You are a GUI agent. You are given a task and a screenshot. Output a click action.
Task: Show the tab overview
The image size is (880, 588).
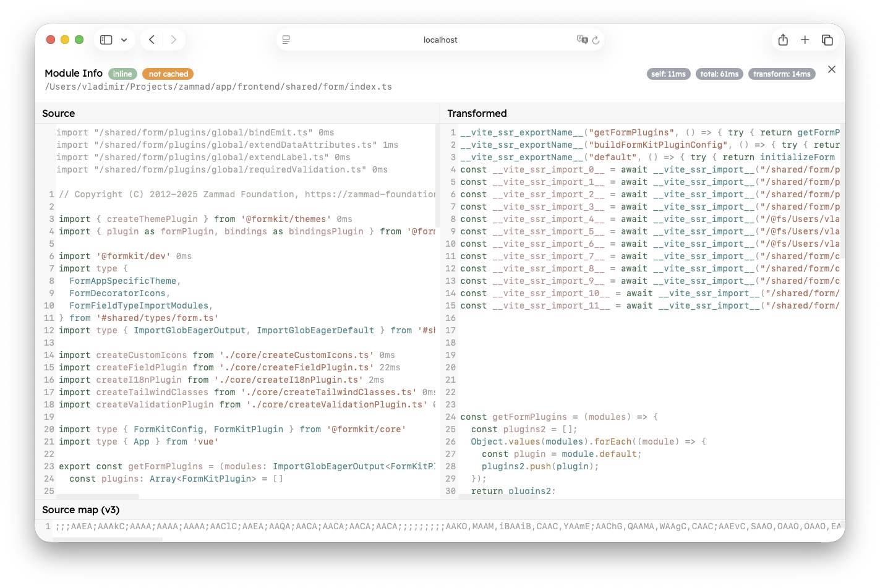[827, 39]
